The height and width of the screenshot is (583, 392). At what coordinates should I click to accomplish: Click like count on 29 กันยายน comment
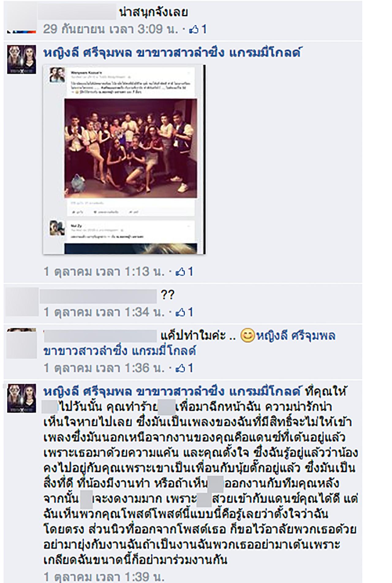pyautogui.click(x=204, y=29)
